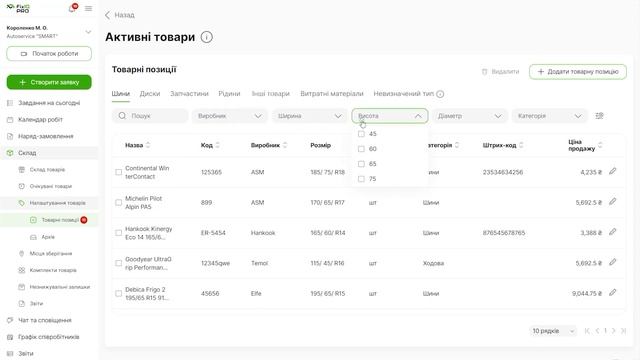Image resolution: width=640 pixels, height=360 pixels.
Task: Switch to the Невизначений тип tab
Action: [x=404, y=94]
